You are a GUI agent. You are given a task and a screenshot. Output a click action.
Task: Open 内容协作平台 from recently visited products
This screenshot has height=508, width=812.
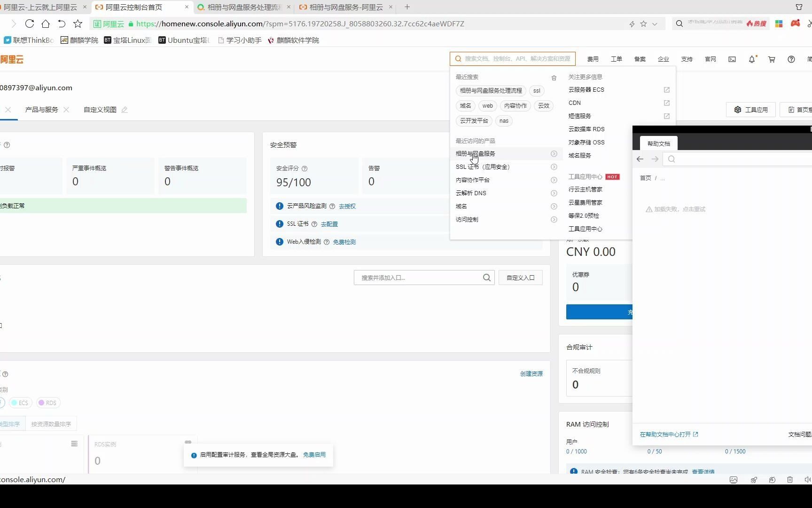[472, 180]
